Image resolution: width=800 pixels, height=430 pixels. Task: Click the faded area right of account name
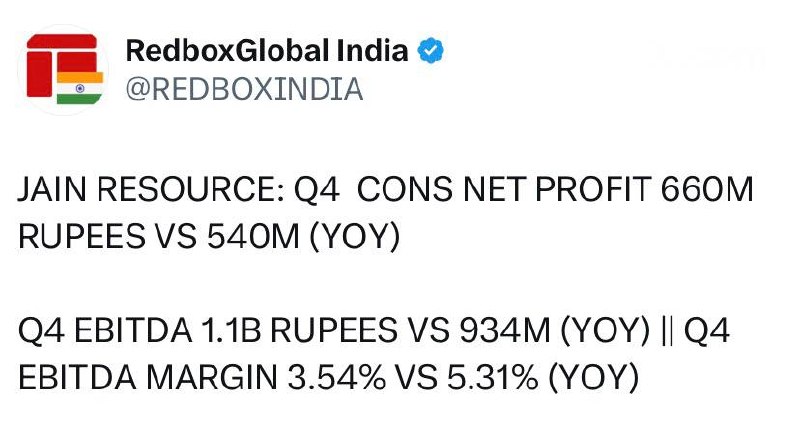pyautogui.click(x=709, y=57)
